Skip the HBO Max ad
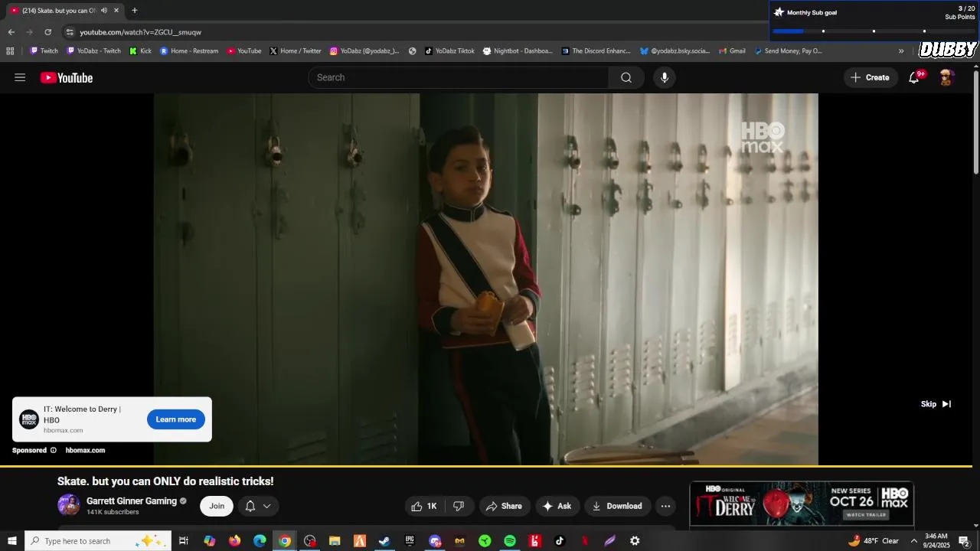 936,404
